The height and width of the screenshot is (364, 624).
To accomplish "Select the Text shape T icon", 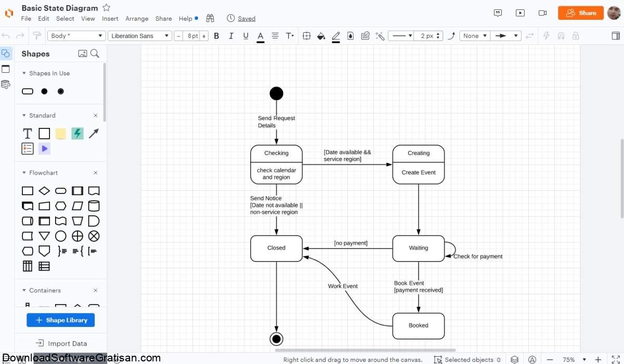I will click(x=28, y=134).
